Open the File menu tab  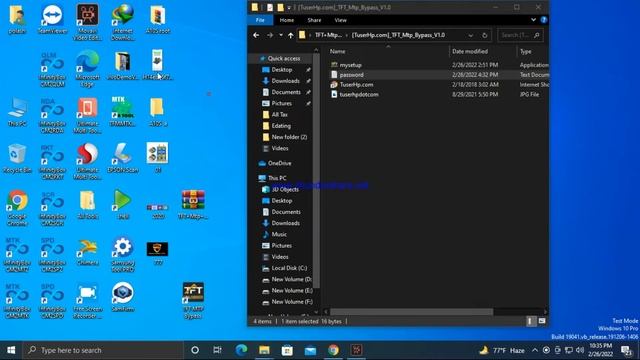pos(260,20)
